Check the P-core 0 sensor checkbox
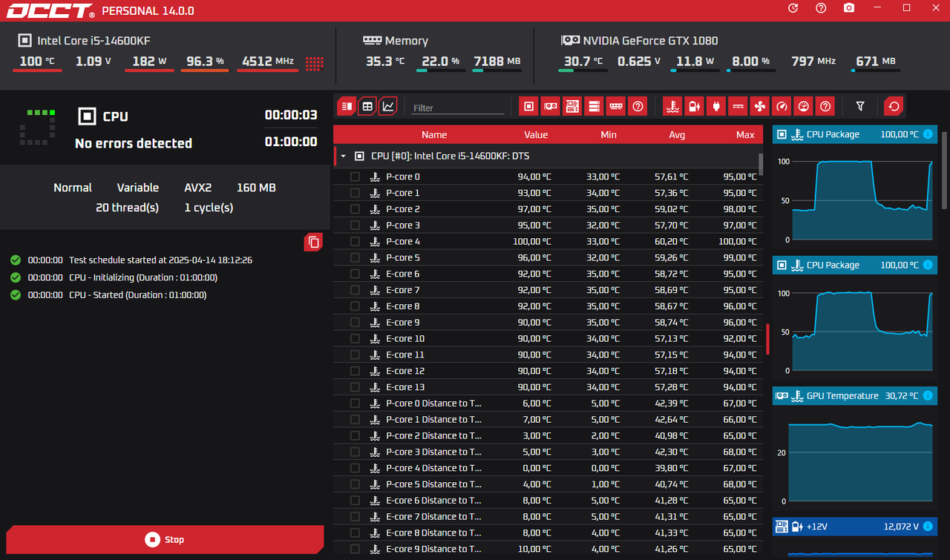Screen dimensions: 950x560 pos(354,177)
